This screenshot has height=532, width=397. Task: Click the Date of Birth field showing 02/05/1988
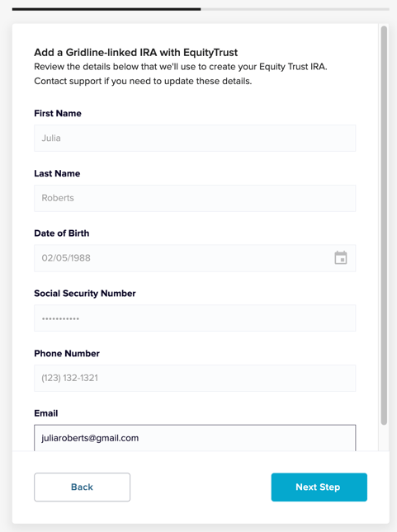(195, 258)
